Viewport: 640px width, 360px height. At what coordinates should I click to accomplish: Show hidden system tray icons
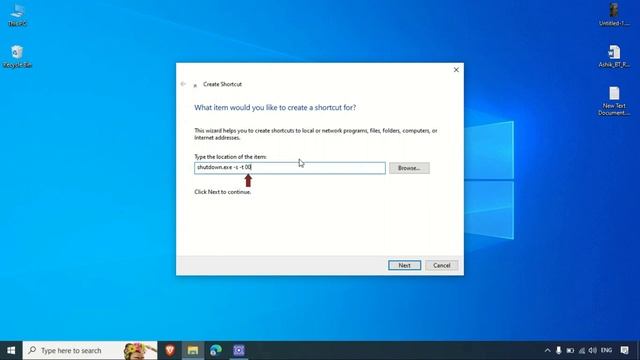(x=547, y=350)
